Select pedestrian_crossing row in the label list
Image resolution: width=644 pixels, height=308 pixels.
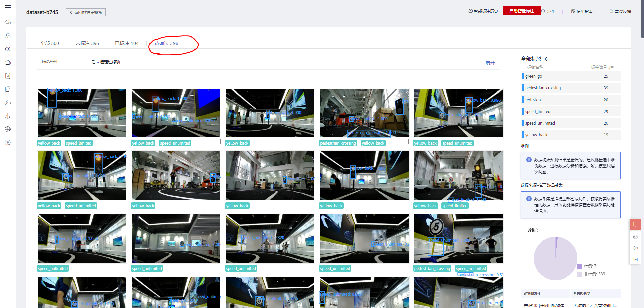point(571,88)
